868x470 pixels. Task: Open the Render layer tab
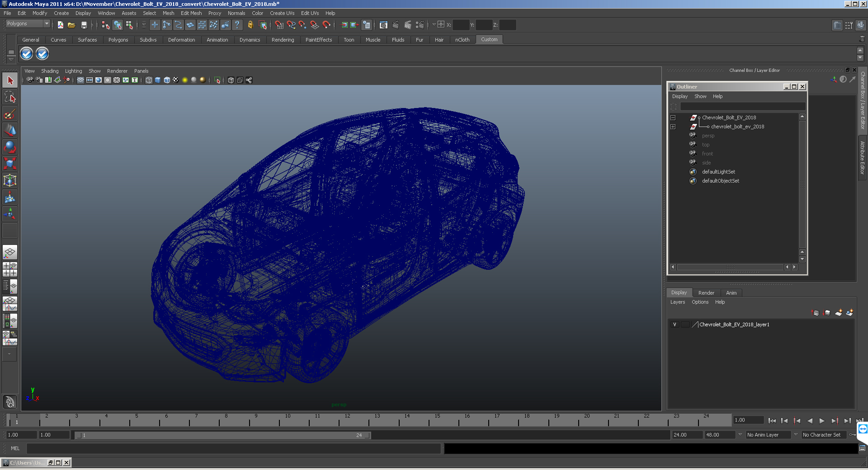[706, 293]
